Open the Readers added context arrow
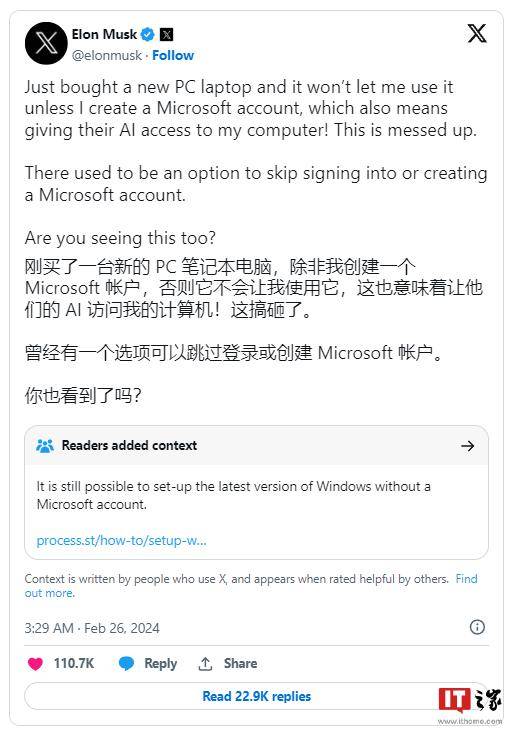The width and height of the screenshot is (510, 732). click(468, 446)
